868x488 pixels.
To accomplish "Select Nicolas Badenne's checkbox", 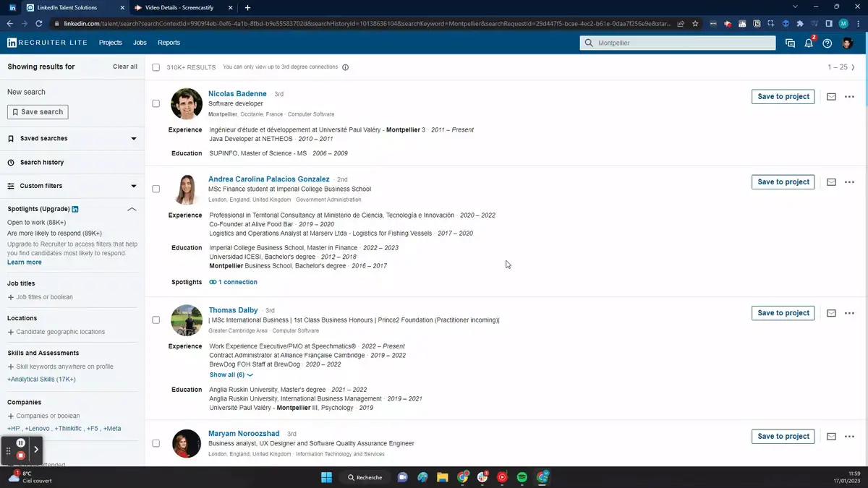I will (156, 103).
